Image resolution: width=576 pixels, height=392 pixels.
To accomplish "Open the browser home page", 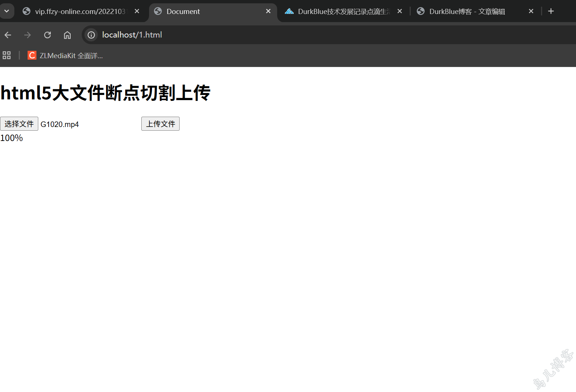I will click(x=67, y=35).
